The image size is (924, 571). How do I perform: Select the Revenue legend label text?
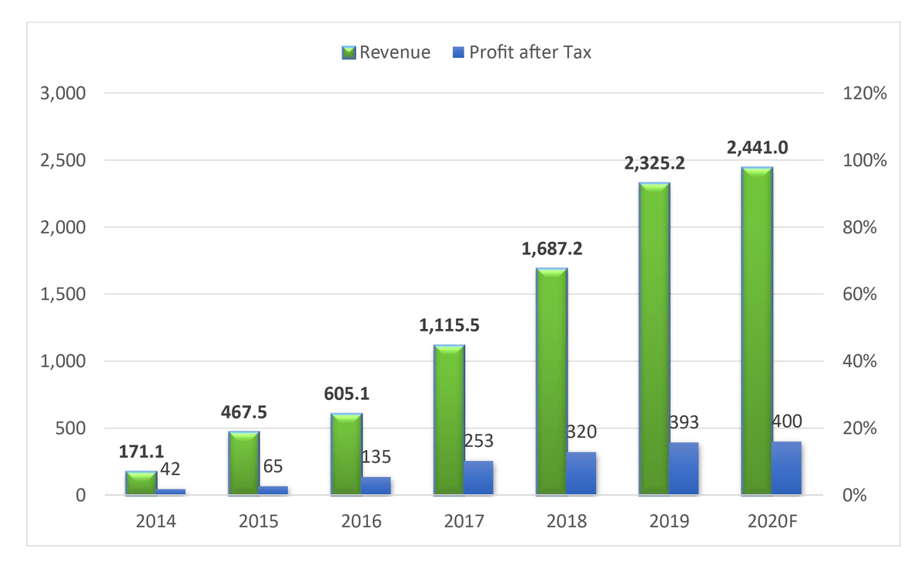pos(395,52)
